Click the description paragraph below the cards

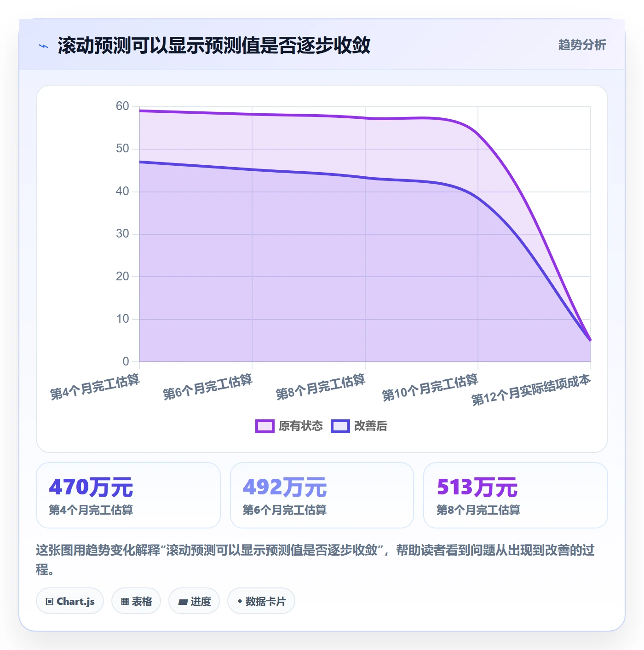[316, 559]
